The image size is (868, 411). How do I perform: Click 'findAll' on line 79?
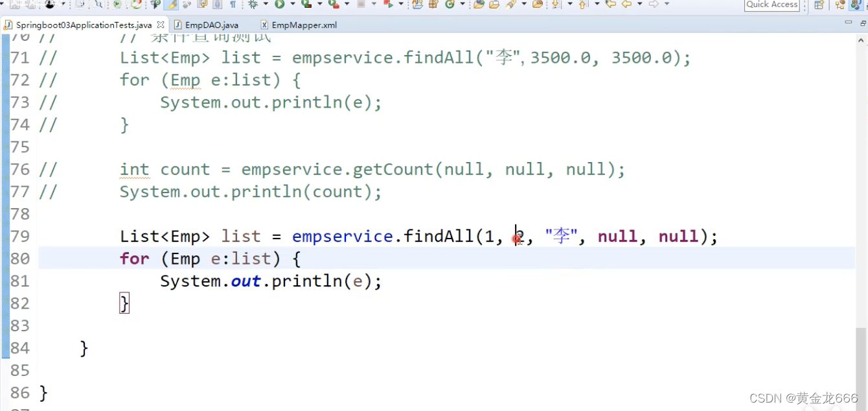click(438, 236)
